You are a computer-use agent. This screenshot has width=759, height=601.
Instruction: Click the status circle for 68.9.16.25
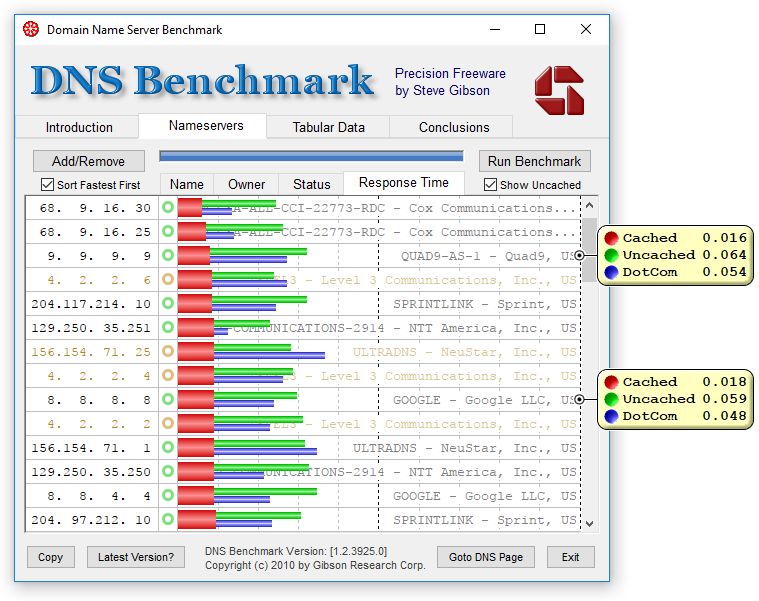(x=168, y=231)
